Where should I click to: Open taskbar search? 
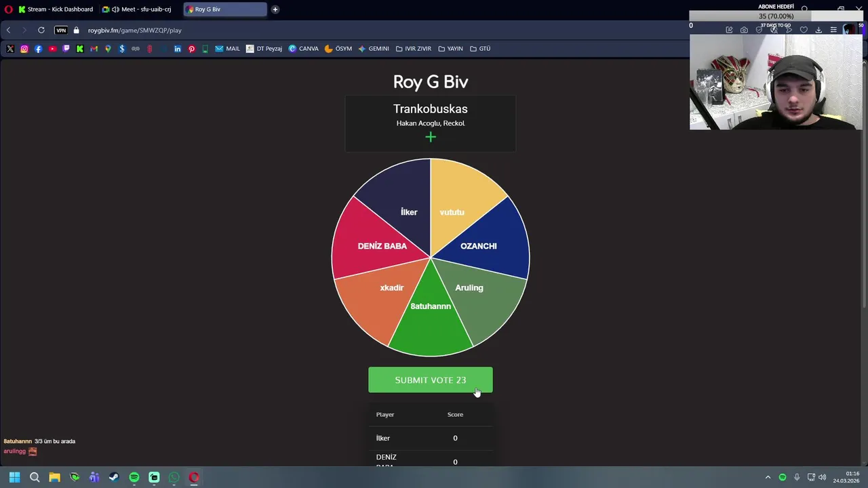tap(35, 477)
